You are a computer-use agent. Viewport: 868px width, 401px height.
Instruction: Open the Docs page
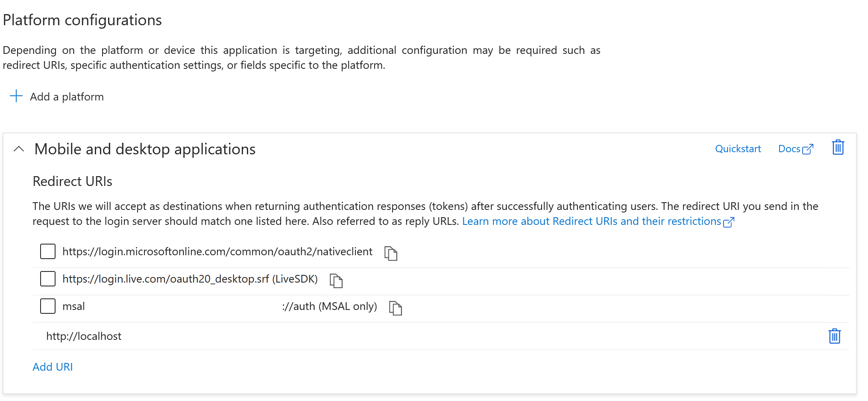[790, 148]
